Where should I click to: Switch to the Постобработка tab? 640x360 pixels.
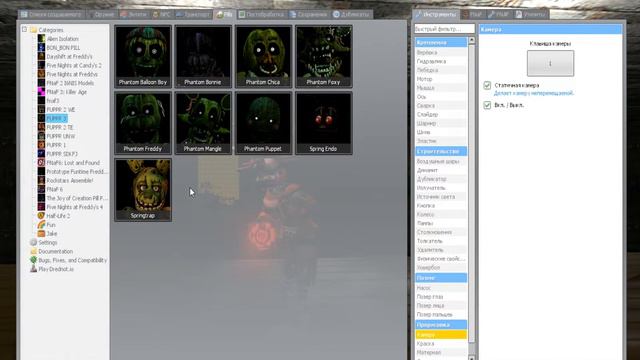coord(261,14)
